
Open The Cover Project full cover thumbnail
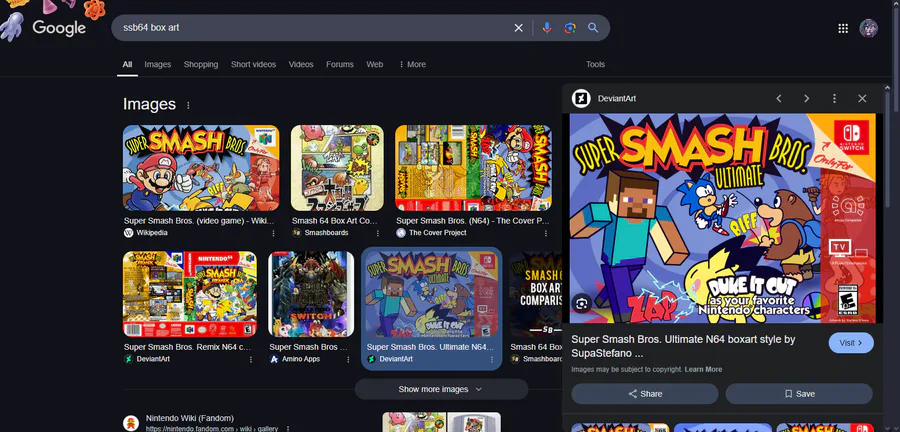(474, 168)
